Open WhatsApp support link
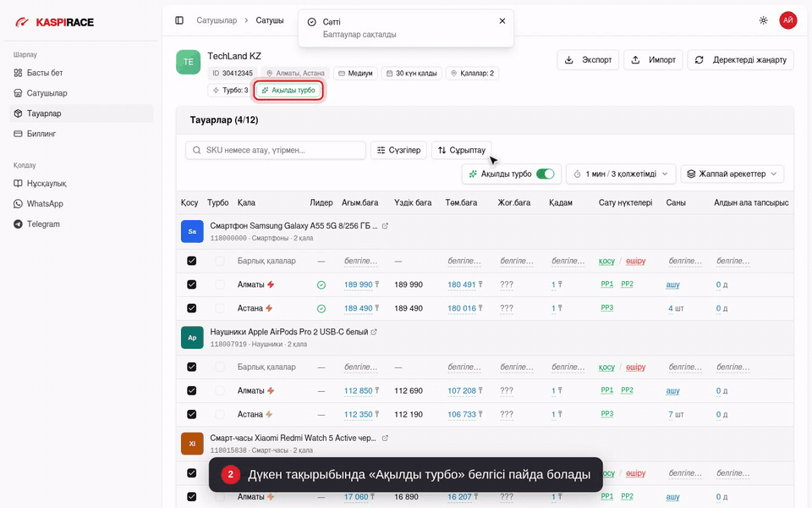This screenshot has height=508, width=812. pos(81,204)
